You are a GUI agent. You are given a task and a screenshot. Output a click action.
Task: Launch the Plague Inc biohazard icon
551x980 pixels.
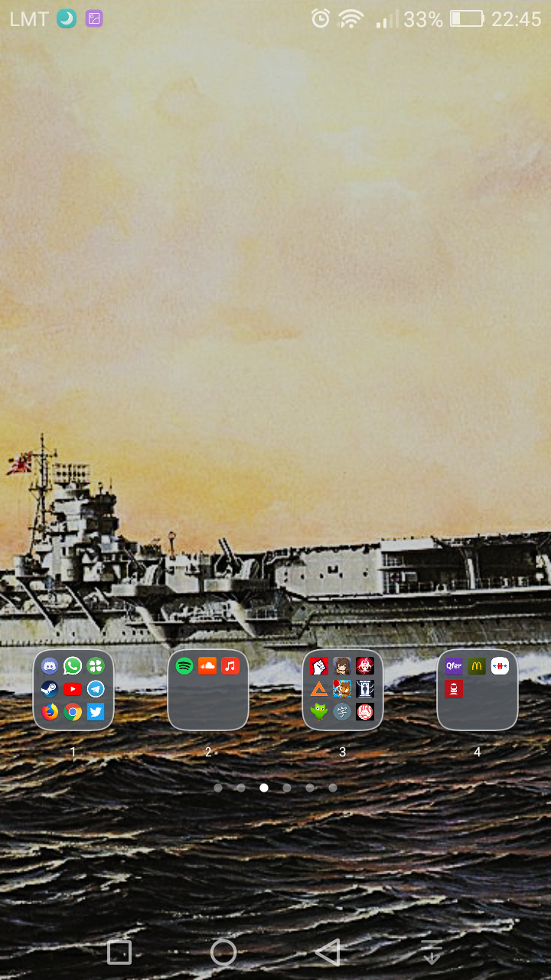[x=365, y=666]
